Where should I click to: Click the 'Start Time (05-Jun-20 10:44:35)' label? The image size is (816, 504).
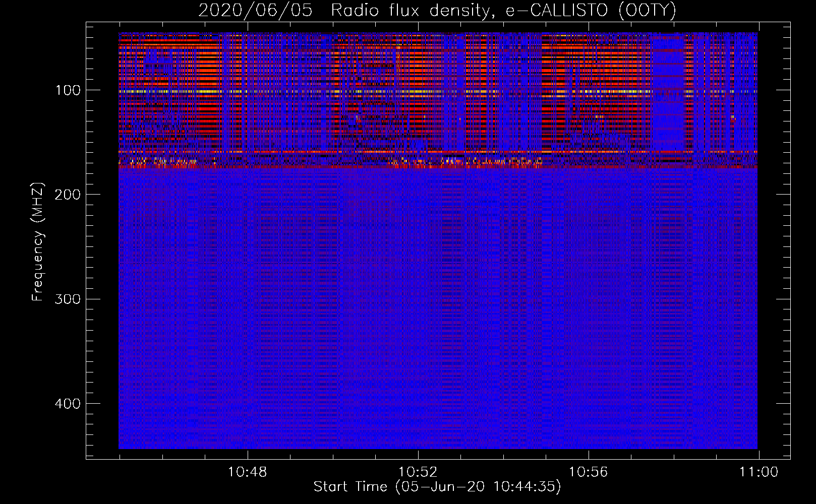pyautogui.click(x=437, y=487)
